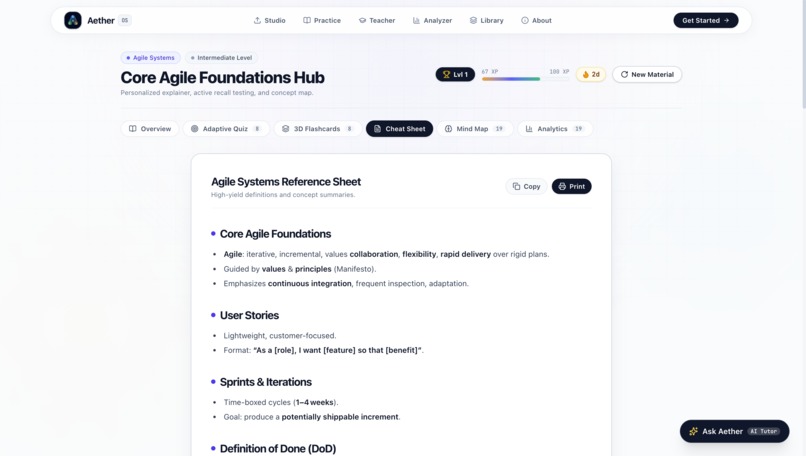Switch to the Adaptive Quiz tab
Screen dimensions: 806x456
(226, 129)
